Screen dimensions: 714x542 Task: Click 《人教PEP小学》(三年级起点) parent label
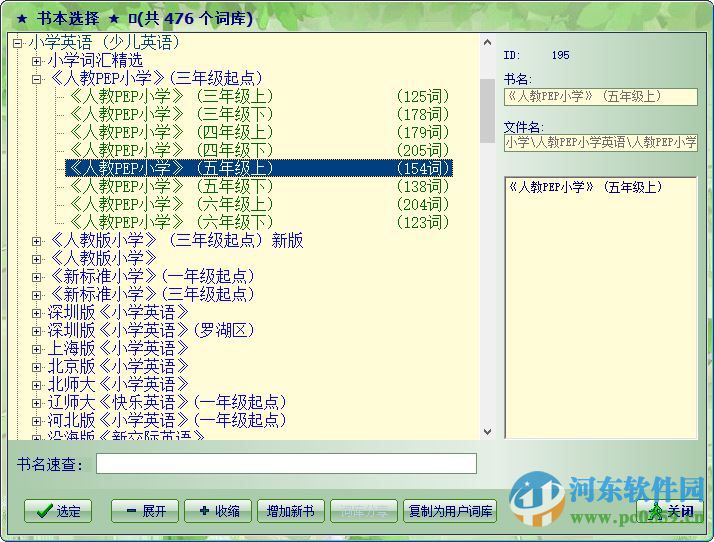coord(156,78)
